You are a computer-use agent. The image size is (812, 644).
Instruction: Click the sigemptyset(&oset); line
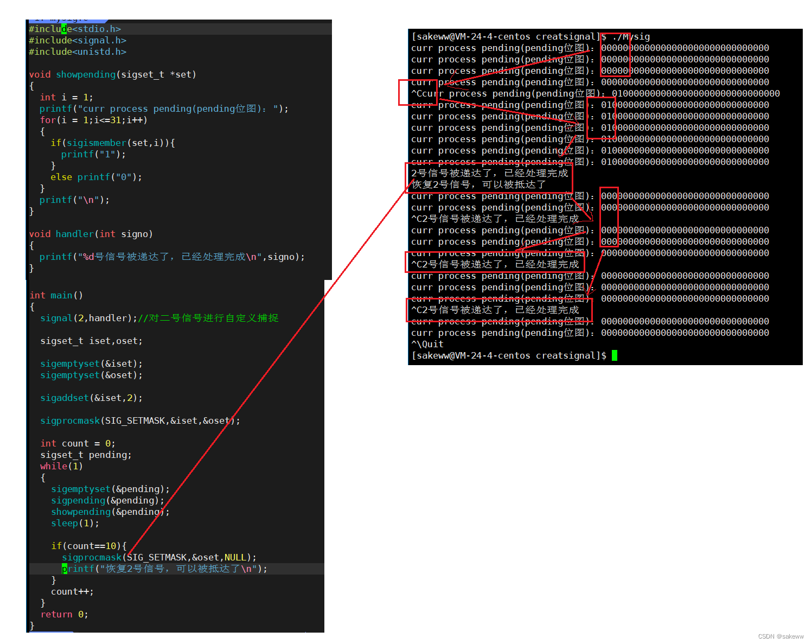pyautogui.click(x=92, y=375)
